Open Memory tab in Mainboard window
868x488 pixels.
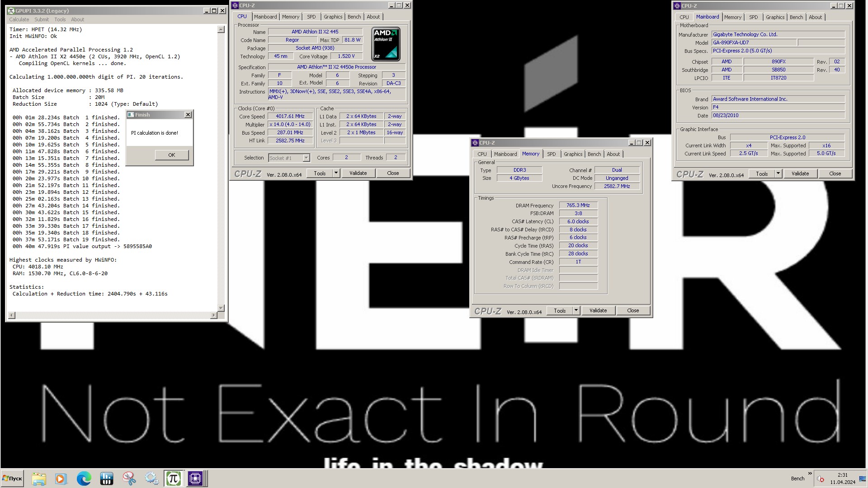point(733,17)
